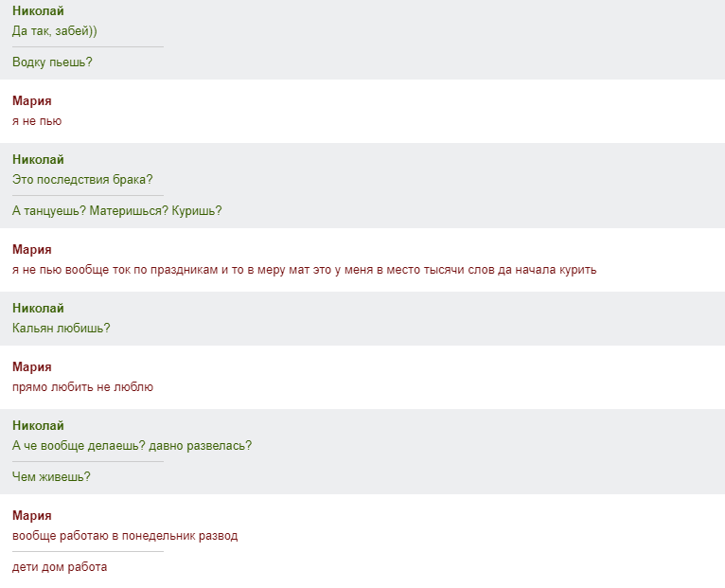Click Николай's name above 'А че вообще делаешь?'

click(x=38, y=426)
